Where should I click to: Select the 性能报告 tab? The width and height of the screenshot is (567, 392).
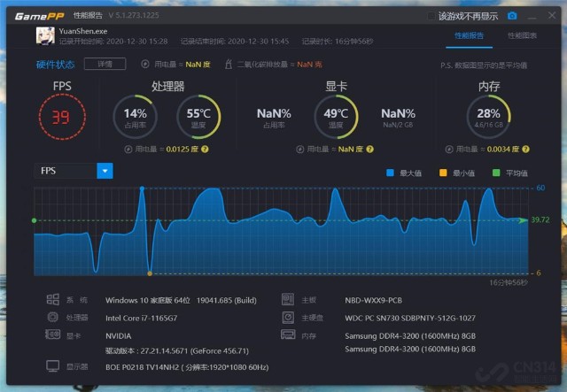(x=469, y=35)
